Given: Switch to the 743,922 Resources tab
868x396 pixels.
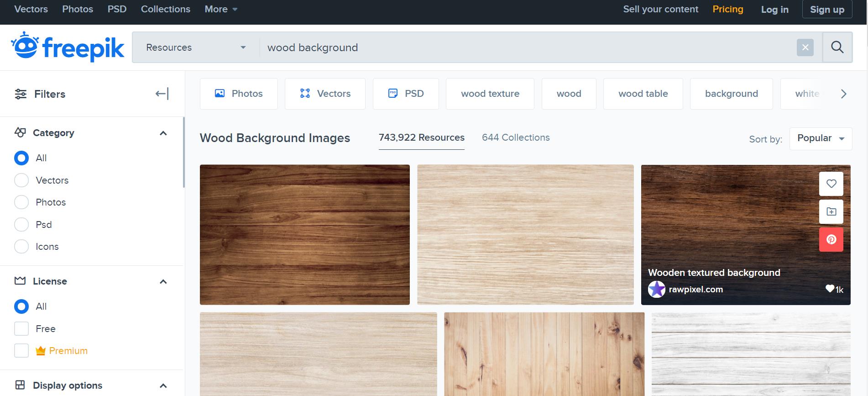Looking at the screenshot, I should point(422,138).
